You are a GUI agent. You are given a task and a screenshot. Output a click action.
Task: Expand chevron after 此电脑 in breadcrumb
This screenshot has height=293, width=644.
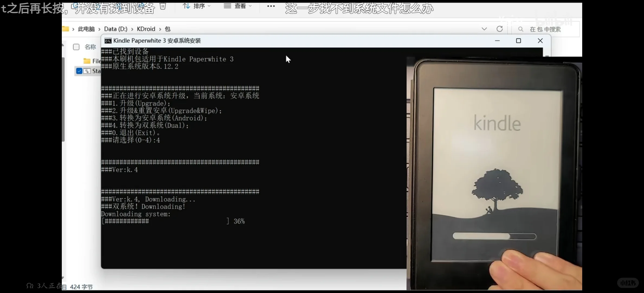[99, 29]
